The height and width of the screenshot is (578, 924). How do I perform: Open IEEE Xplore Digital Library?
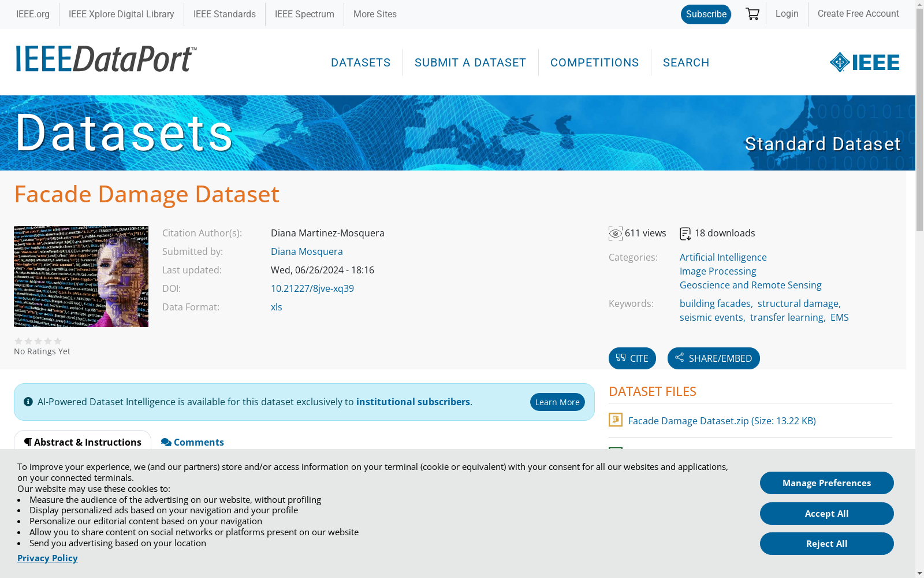(x=121, y=14)
